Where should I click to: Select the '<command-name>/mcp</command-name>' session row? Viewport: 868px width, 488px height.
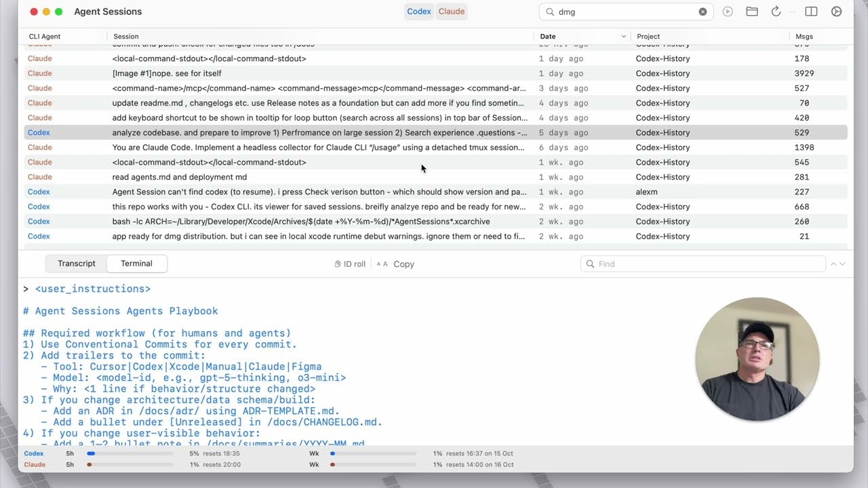click(x=435, y=88)
